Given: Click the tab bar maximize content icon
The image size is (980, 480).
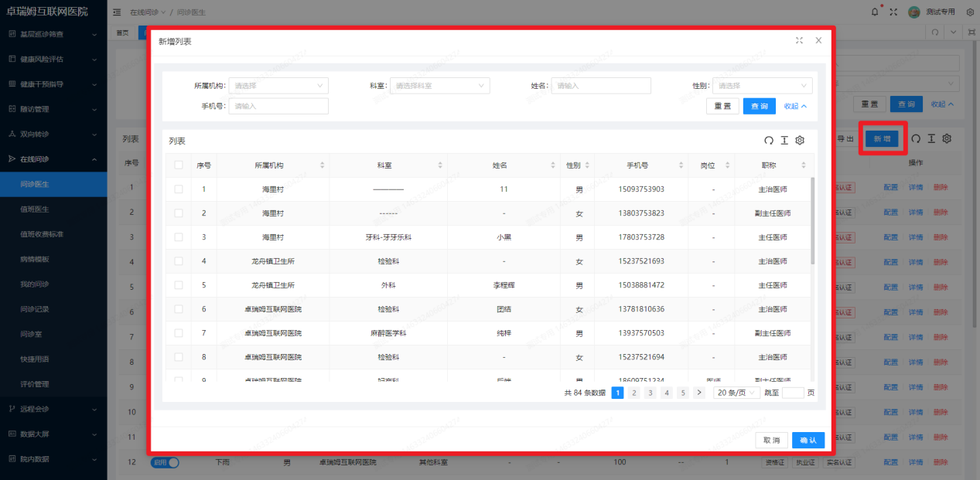Looking at the screenshot, I should [x=971, y=32].
